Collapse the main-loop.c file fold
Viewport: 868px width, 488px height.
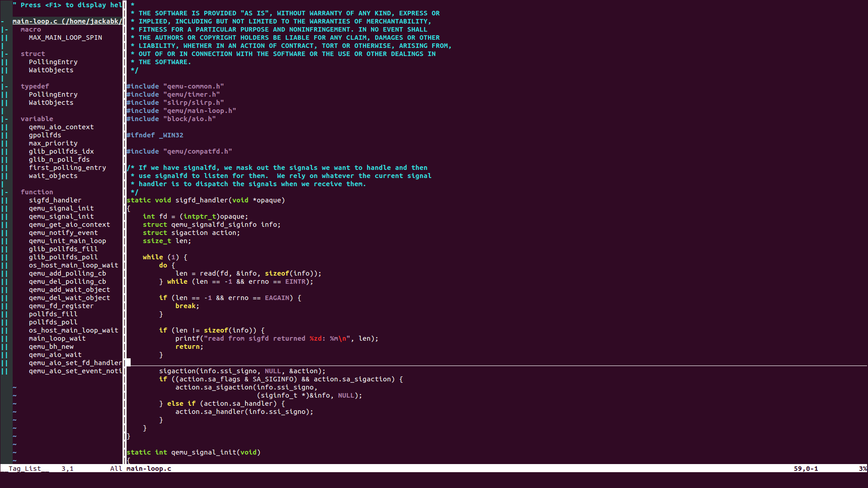(x=3, y=21)
